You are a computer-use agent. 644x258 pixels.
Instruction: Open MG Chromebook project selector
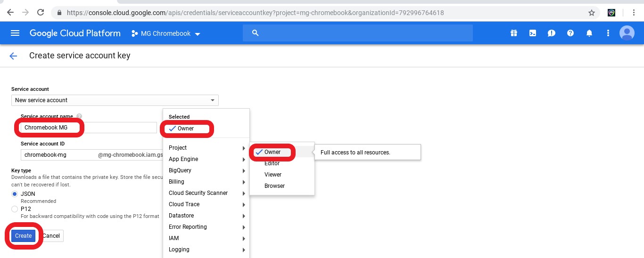pos(165,33)
